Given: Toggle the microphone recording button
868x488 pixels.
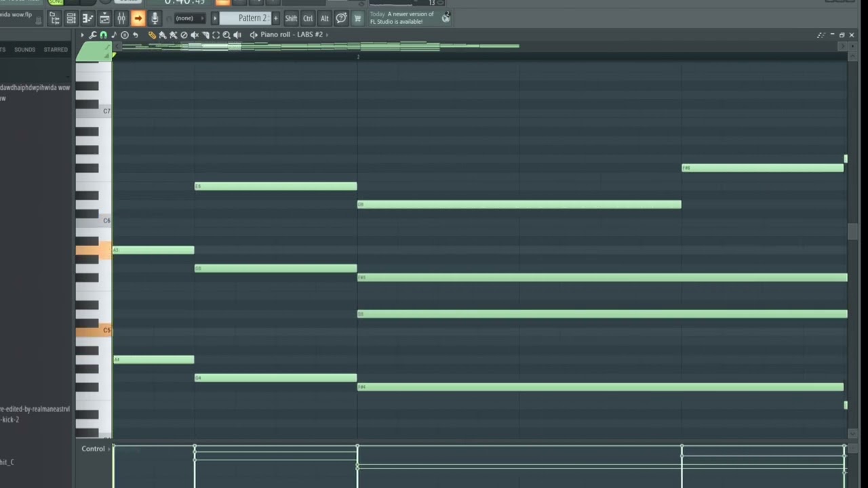Looking at the screenshot, I should pyautogui.click(x=155, y=18).
